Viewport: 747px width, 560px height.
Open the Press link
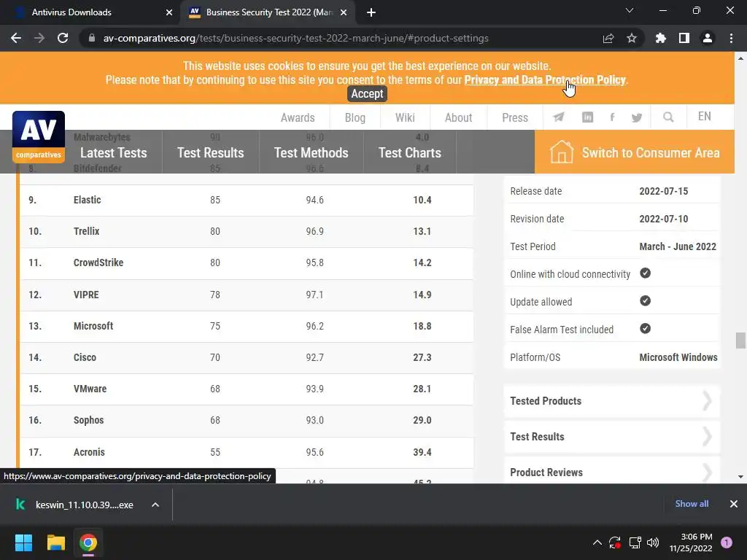515,117
